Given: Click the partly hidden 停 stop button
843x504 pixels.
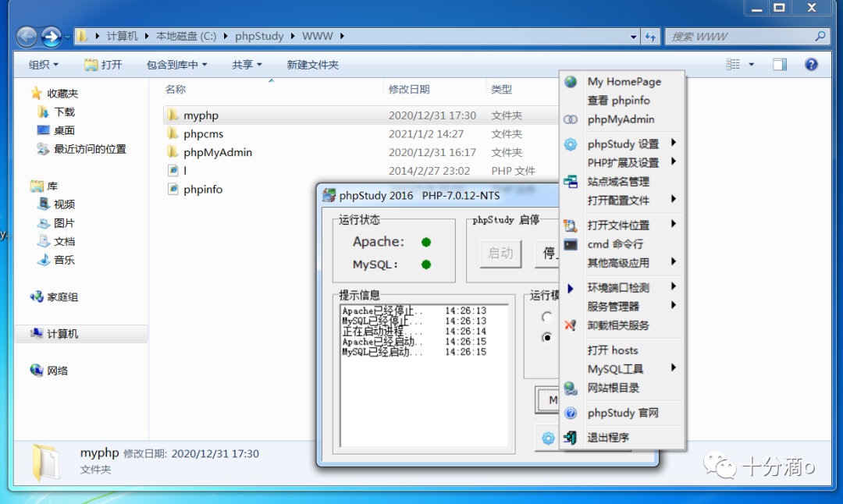Looking at the screenshot, I should pos(547,254).
